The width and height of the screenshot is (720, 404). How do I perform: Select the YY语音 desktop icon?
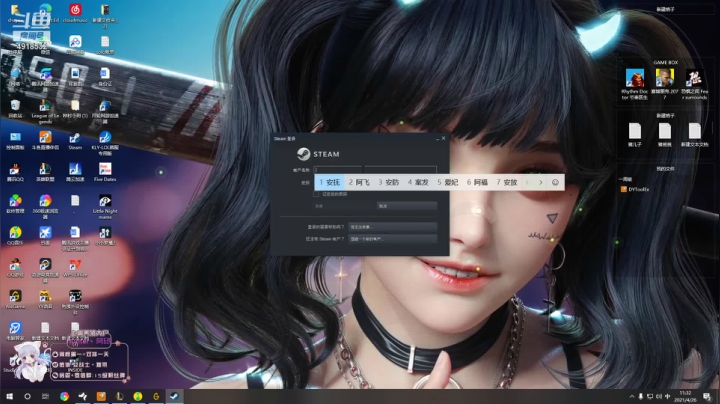point(45,299)
